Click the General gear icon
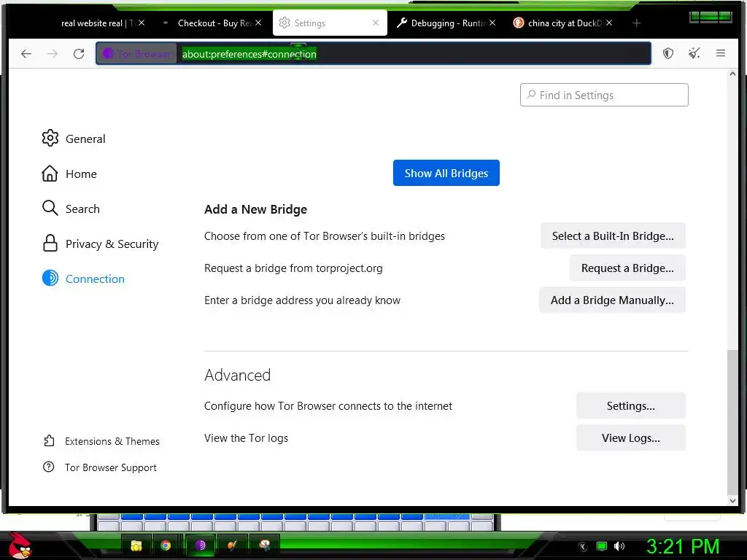The width and height of the screenshot is (747, 560). point(50,138)
